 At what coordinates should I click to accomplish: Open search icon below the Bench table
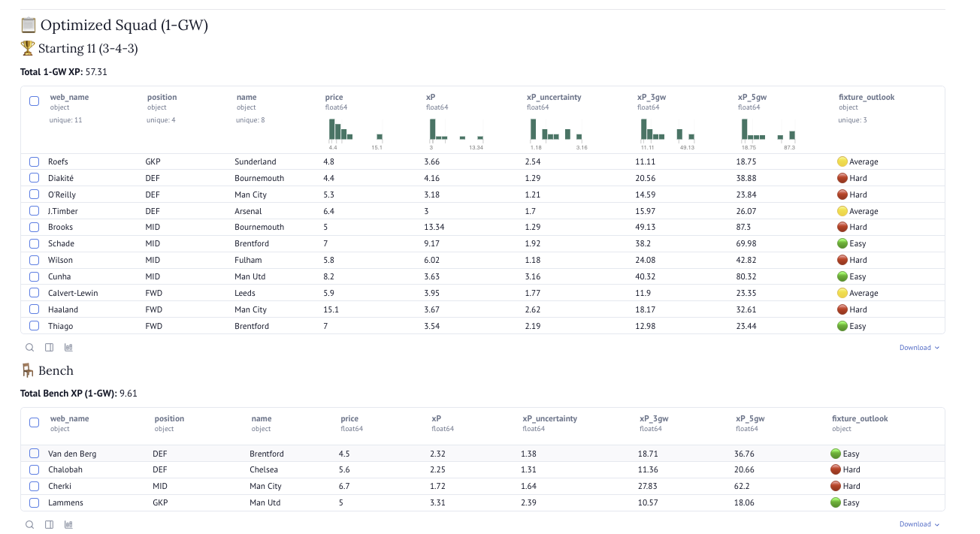(29, 523)
